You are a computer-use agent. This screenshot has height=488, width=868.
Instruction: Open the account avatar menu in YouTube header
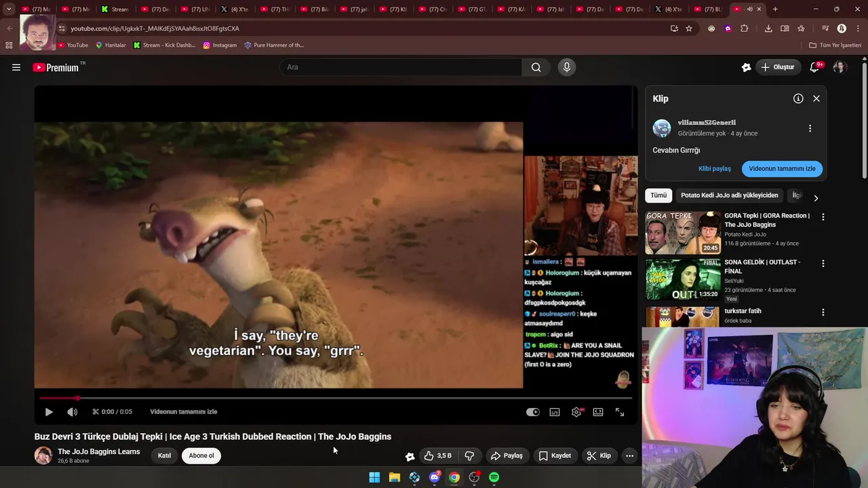[840, 67]
